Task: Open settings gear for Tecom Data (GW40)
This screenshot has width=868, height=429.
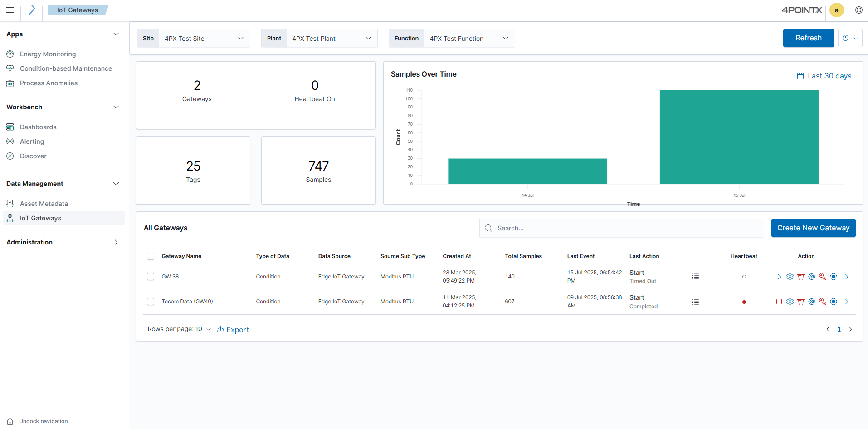Action: 790,302
